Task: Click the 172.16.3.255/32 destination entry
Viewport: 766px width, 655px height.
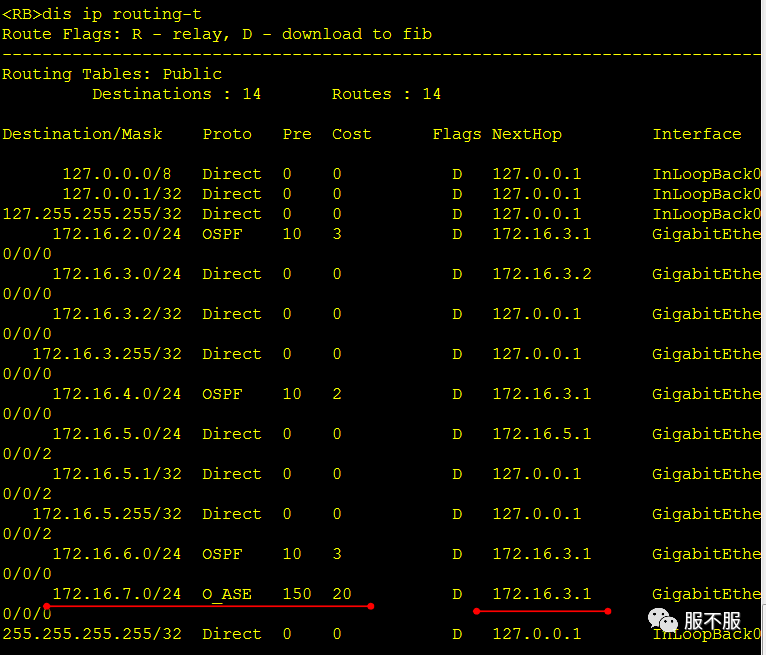Action: tap(106, 354)
